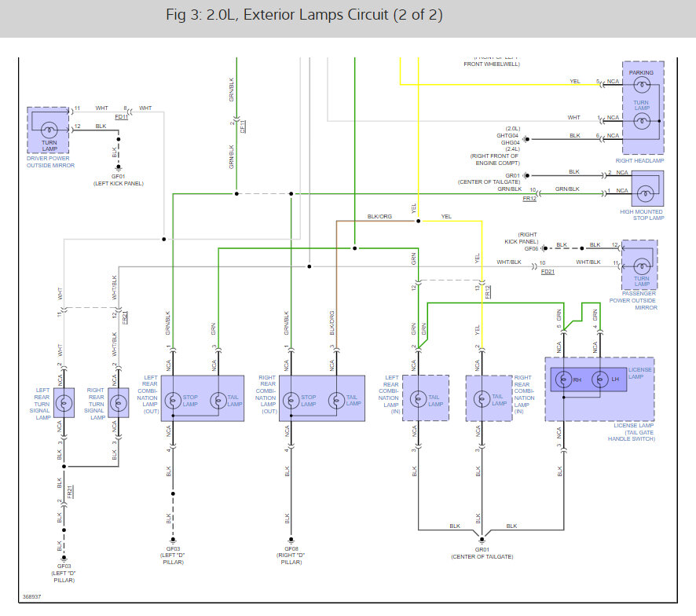Select the high mounted stop lamp bulb symbol
This screenshot has height=616, width=696.
tap(646, 193)
